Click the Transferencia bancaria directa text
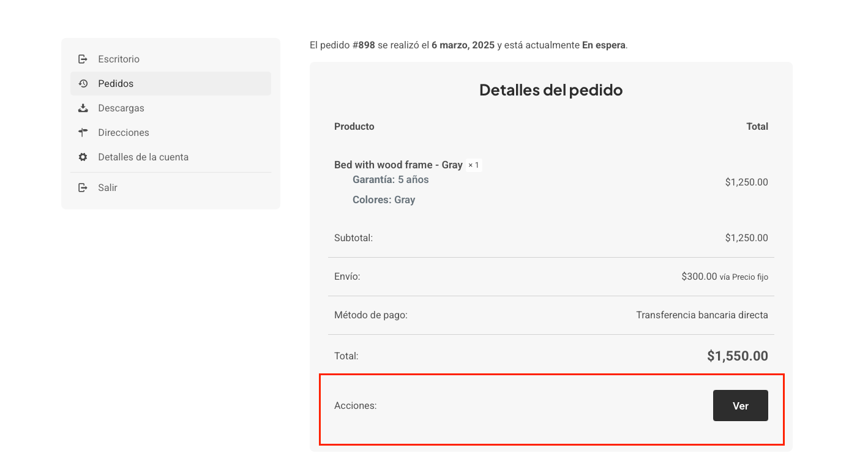The height and width of the screenshot is (475, 868). (702, 315)
